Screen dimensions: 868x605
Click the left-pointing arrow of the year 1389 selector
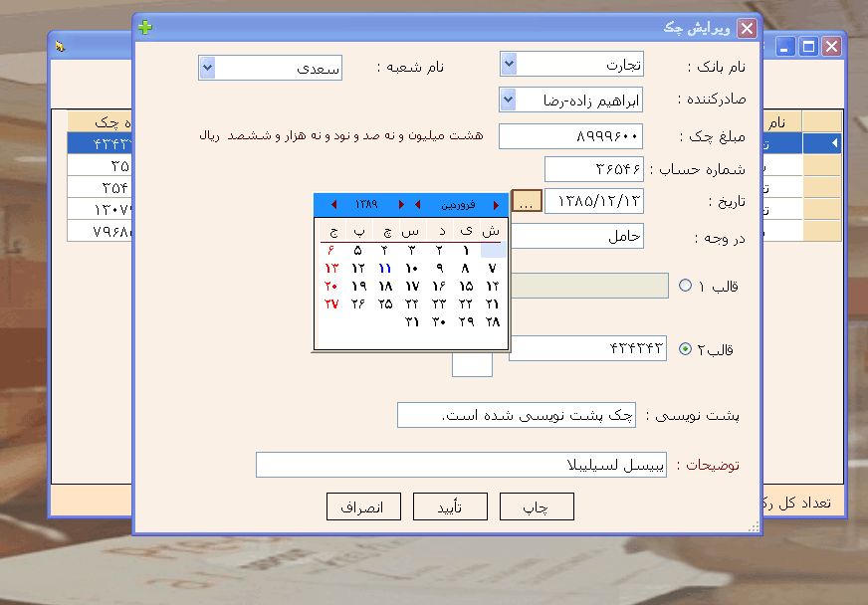pos(333,205)
